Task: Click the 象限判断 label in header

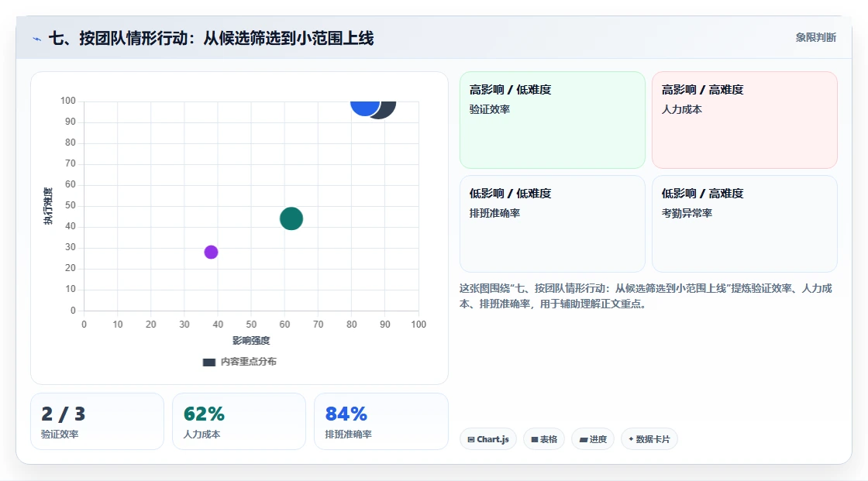Action: coord(815,38)
